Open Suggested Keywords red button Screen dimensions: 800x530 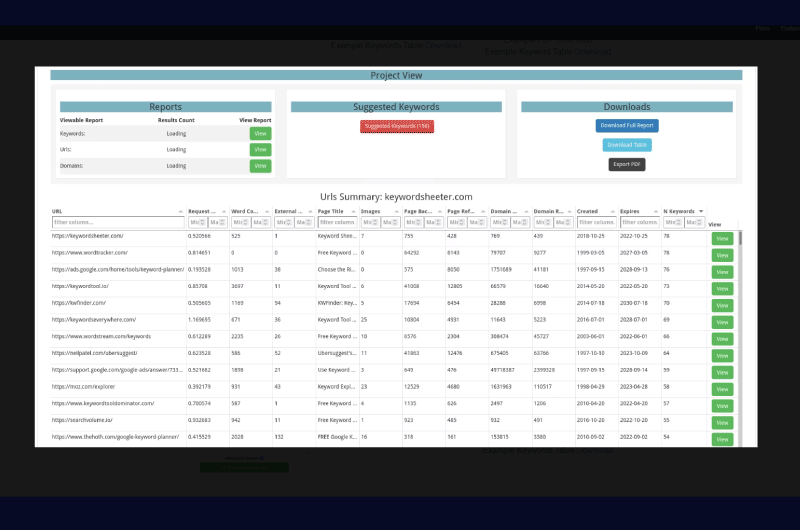397,126
